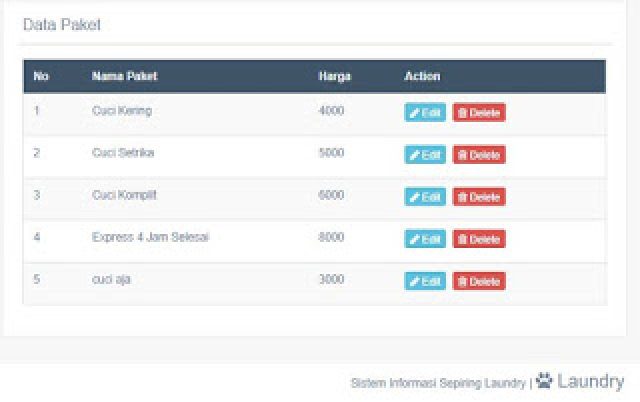This screenshot has width=640, height=402.
Task: Edit the Cuci Komplit package
Action: 425,197
